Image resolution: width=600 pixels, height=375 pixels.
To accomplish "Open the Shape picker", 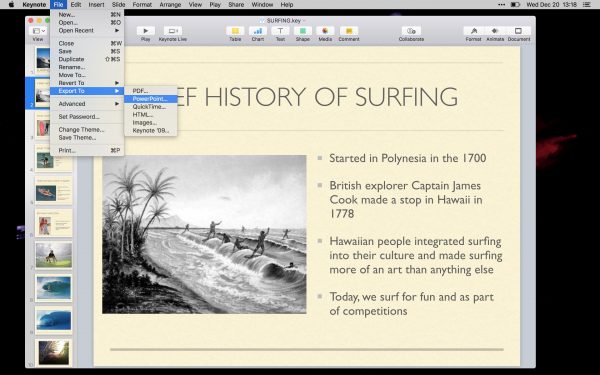I will [x=303, y=31].
